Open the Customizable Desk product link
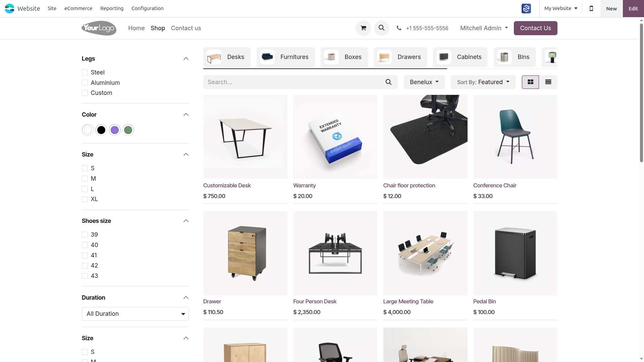The width and height of the screenshot is (644, 362). pos(227,185)
